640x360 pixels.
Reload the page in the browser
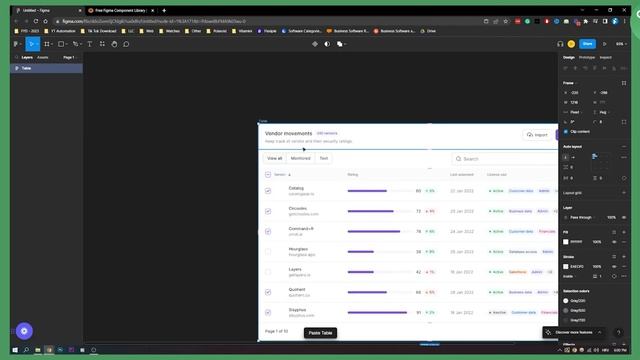click(x=36, y=21)
